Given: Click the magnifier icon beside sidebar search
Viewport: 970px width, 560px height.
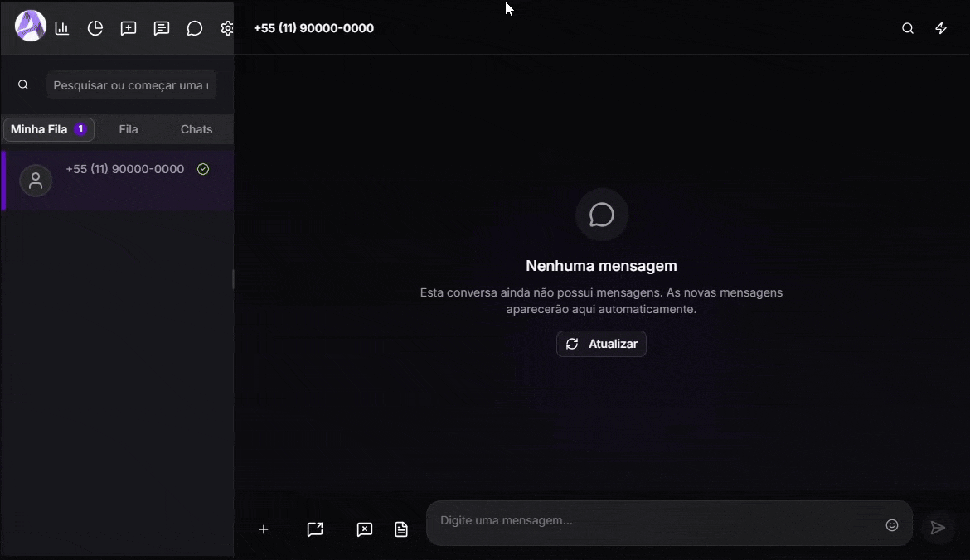Looking at the screenshot, I should coord(23,84).
